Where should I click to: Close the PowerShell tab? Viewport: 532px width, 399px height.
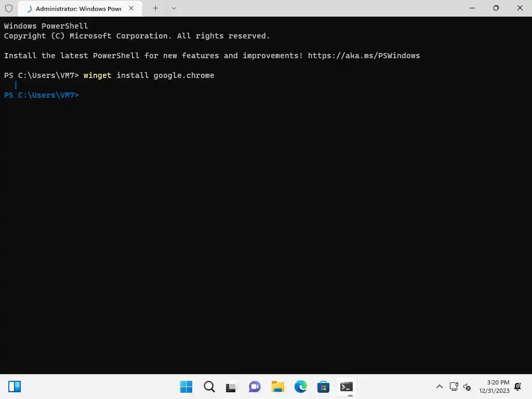[131, 8]
